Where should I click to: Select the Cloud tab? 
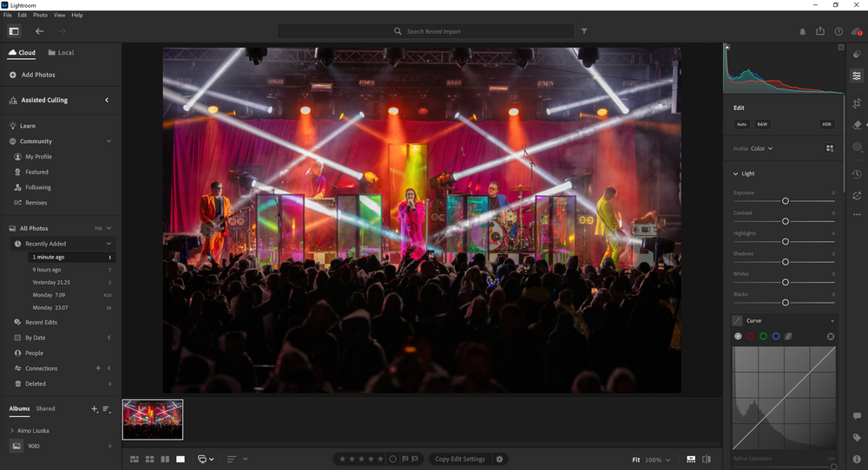[x=22, y=53]
